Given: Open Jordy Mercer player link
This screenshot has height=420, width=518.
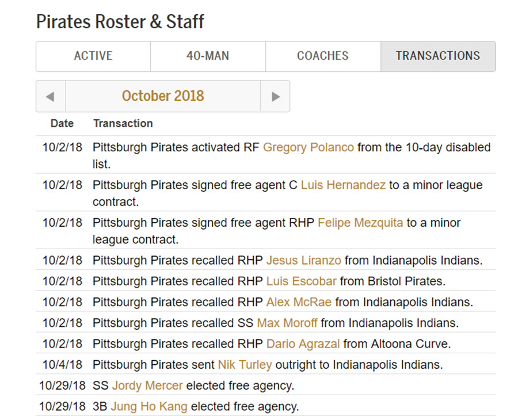Looking at the screenshot, I should pos(147,385).
